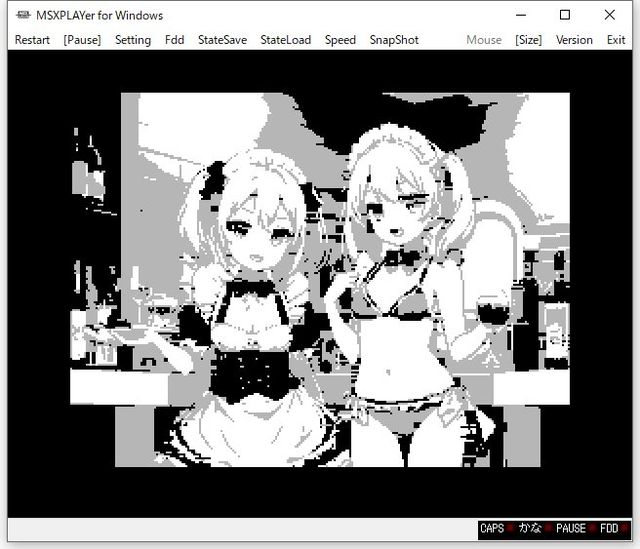Open the Setting menu
Screen dimensions: 640x549
133,40
